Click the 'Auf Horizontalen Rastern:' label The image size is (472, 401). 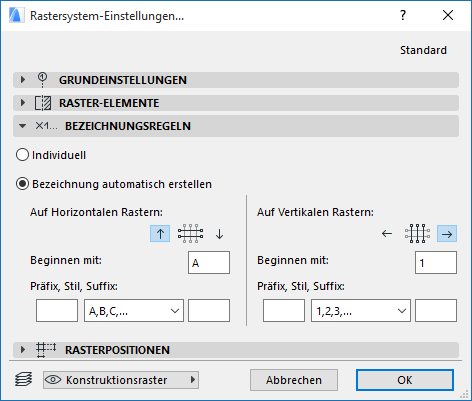pyautogui.click(x=96, y=212)
